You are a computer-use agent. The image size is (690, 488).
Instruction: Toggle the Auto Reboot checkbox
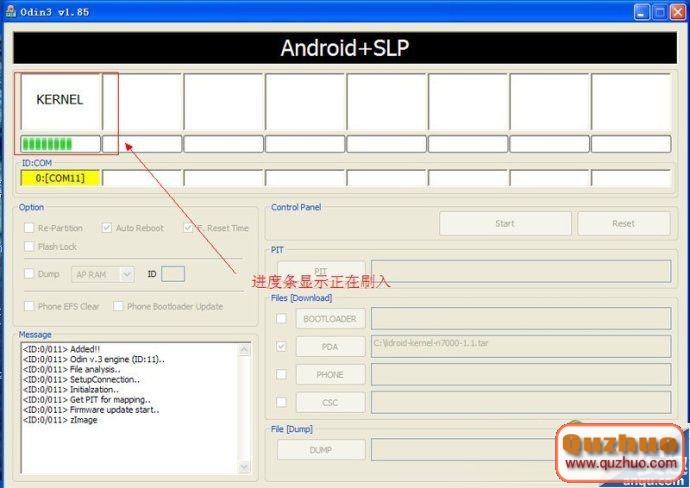coord(106,228)
